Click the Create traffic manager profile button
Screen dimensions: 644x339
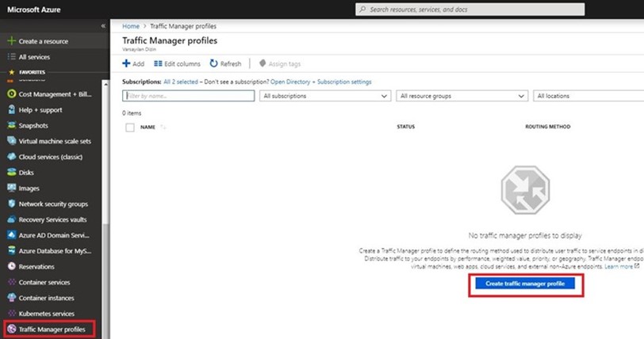pos(525,284)
